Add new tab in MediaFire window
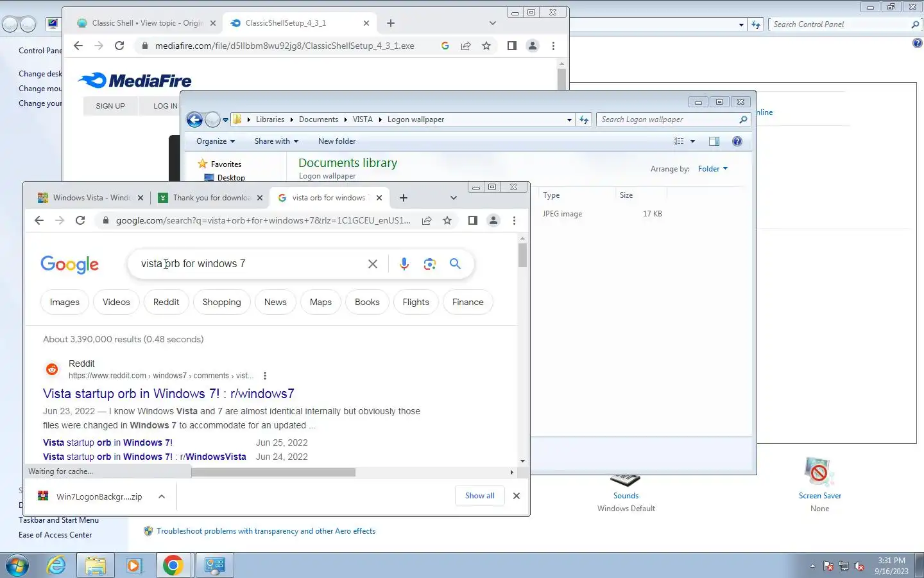924x578 pixels. pyautogui.click(x=391, y=23)
